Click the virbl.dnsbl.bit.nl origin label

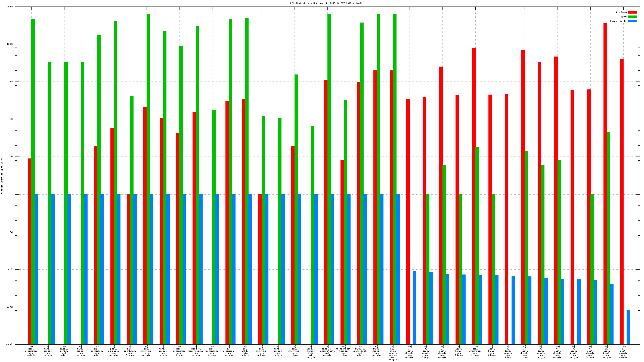(311, 352)
